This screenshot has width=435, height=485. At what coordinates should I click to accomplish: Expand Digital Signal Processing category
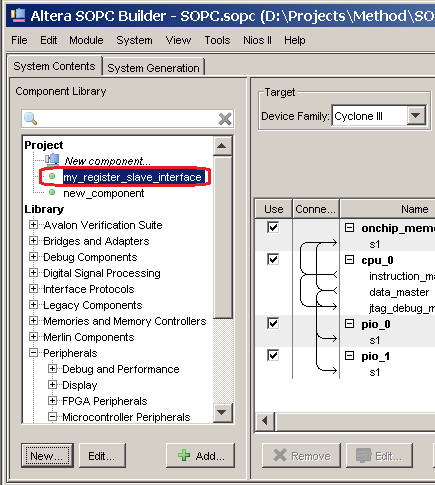tap(33, 272)
